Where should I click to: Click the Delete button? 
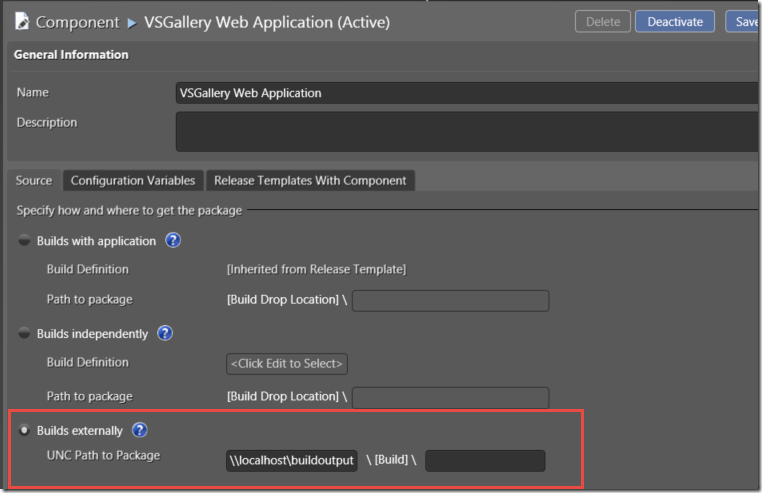[x=603, y=21]
